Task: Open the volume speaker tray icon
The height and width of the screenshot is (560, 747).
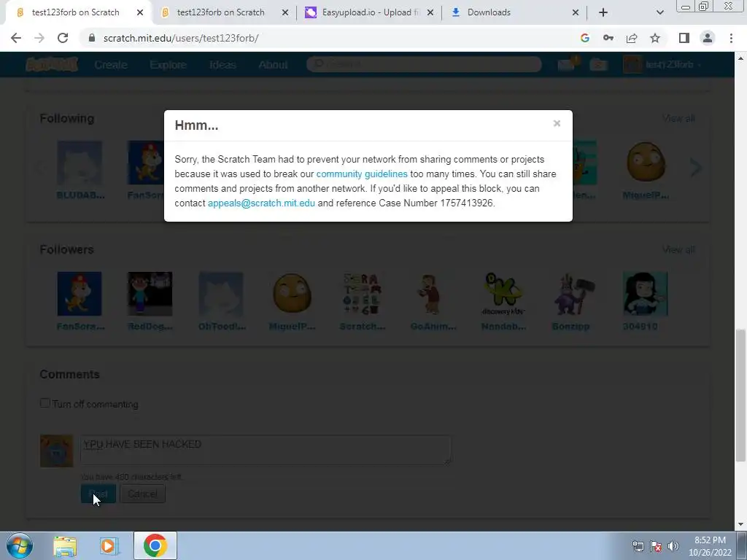Action: pos(673,546)
